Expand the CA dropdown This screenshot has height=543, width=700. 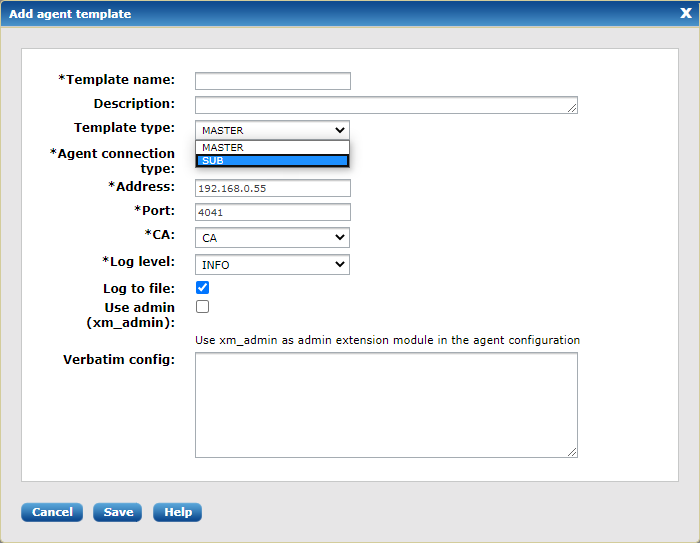tap(272, 238)
